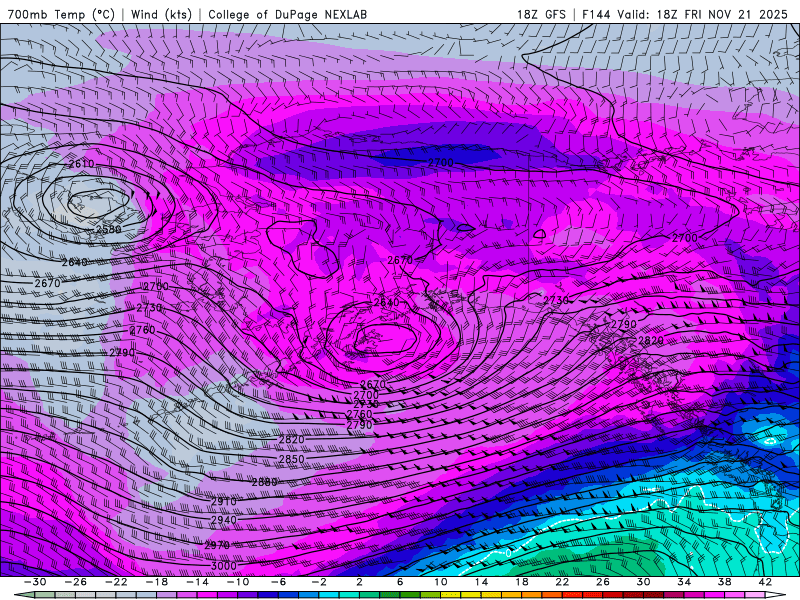This screenshot has height=600, width=800.
Task: Select the 'College of DuPage NEXLAB' text
Action: tap(287, 14)
